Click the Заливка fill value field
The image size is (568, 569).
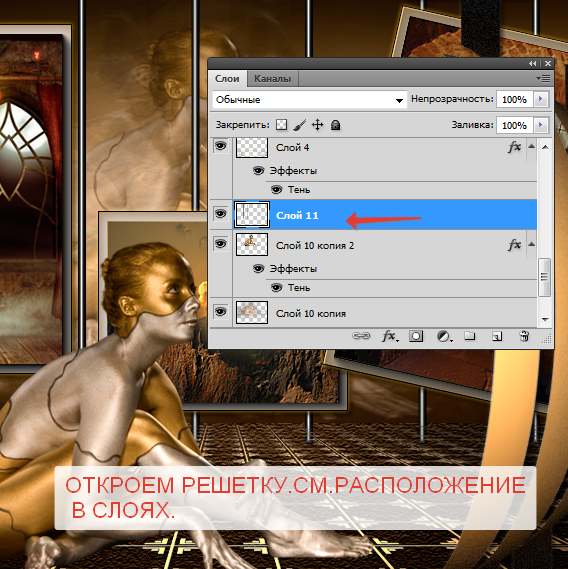click(x=514, y=125)
